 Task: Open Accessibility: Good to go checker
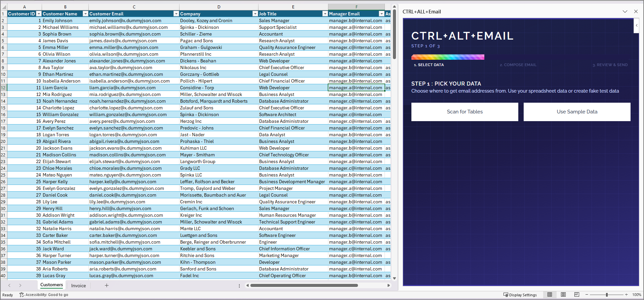pos(44,295)
